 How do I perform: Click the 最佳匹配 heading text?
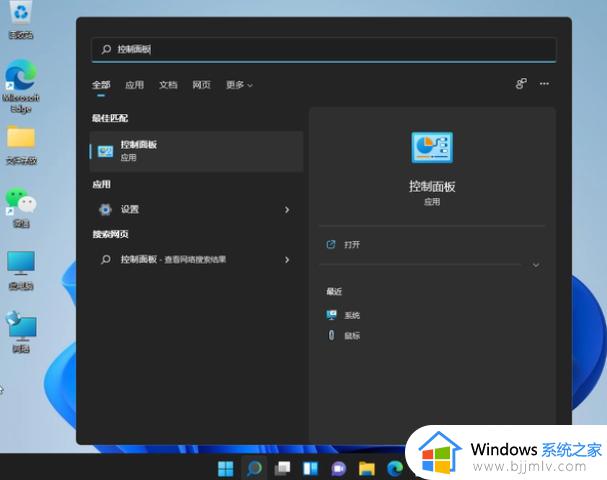pyautogui.click(x=110, y=118)
